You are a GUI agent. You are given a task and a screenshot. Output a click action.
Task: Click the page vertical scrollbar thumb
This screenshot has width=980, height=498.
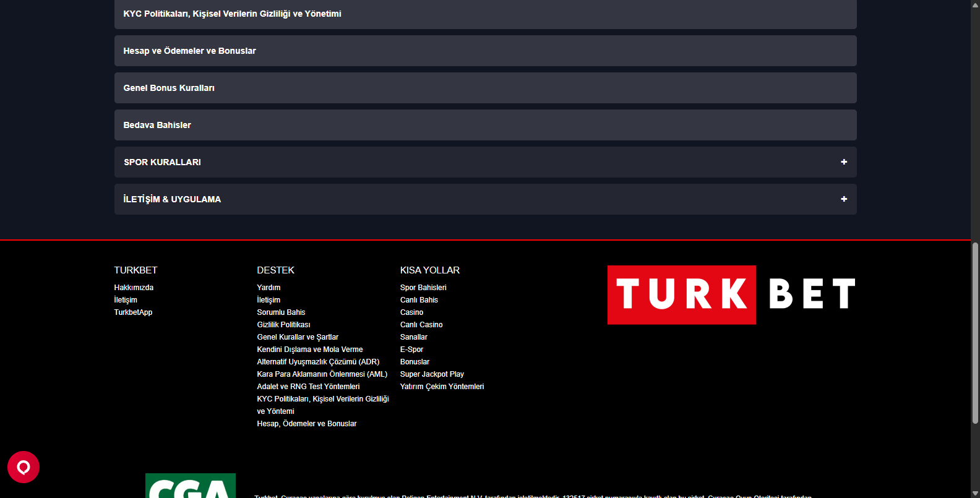coord(975,333)
